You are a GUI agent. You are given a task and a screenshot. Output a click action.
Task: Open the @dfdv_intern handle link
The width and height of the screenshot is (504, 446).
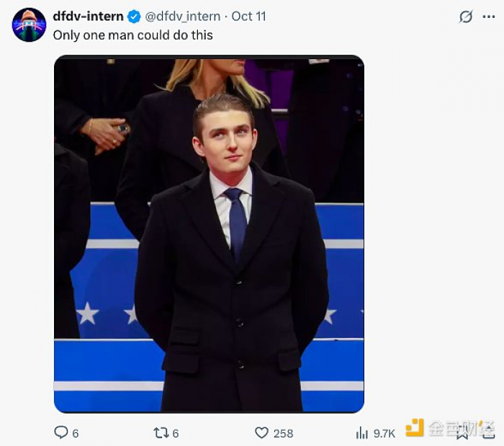pos(182,17)
